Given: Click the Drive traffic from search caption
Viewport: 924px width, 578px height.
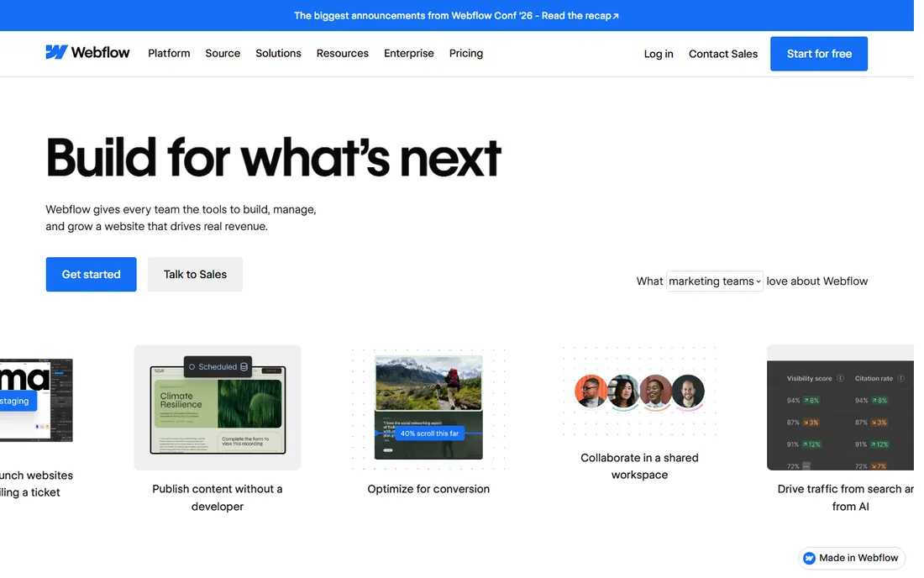Looking at the screenshot, I should pos(846,497).
